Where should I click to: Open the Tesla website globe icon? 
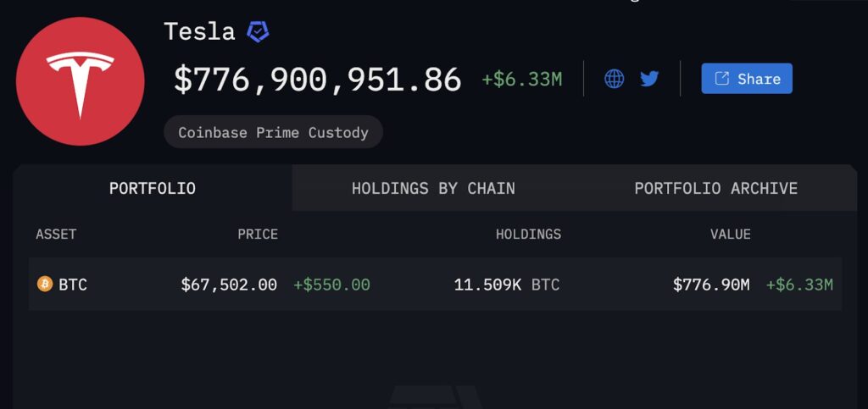click(615, 79)
